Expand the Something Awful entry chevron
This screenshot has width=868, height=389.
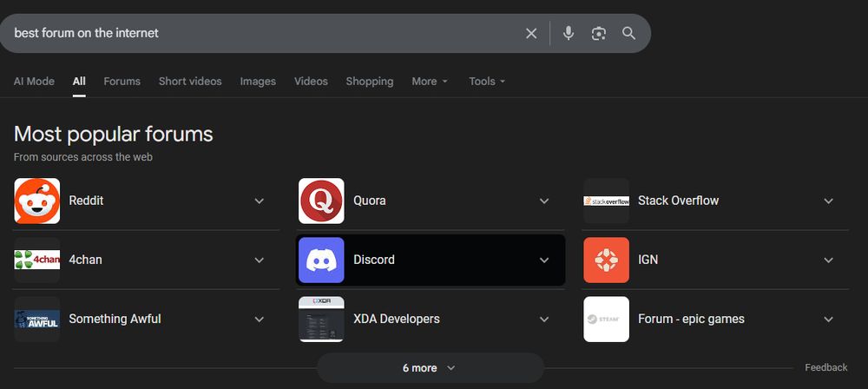click(x=259, y=320)
